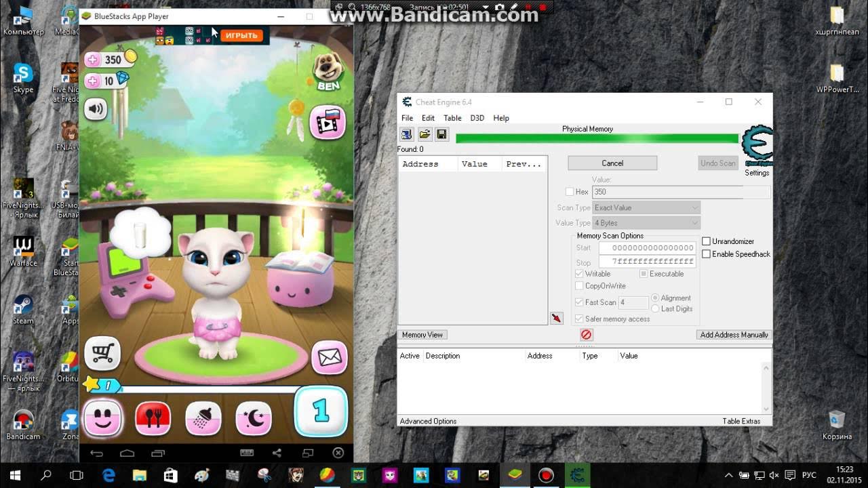The image size is (868, 488).
Task: Add diamonds with the plus next to 10
Action: (93, 81)
